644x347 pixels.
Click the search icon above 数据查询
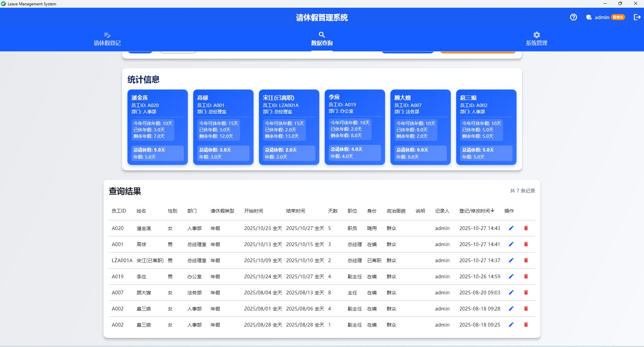pyautogui.click(x=322, y=35)
